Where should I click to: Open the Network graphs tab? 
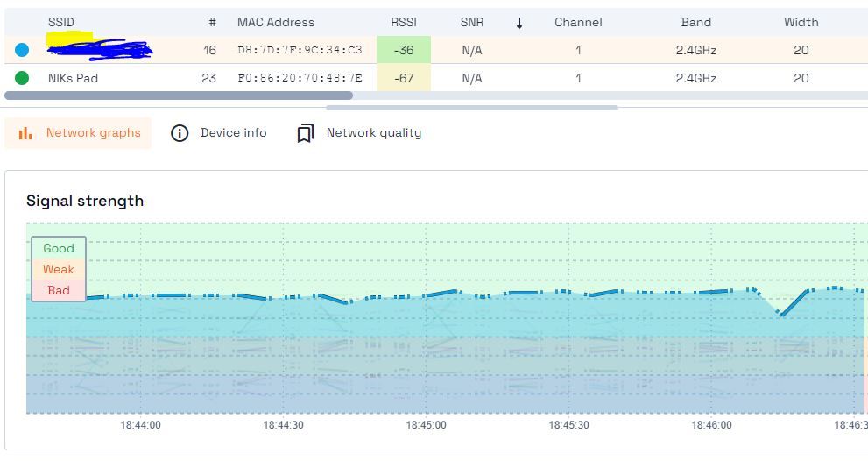click(93, 133)
